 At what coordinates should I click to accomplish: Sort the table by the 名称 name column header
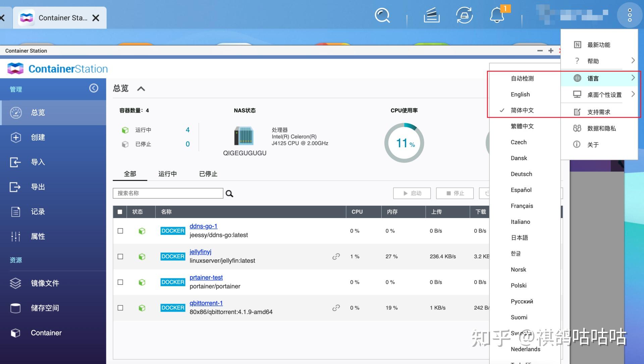click(251, 212)
